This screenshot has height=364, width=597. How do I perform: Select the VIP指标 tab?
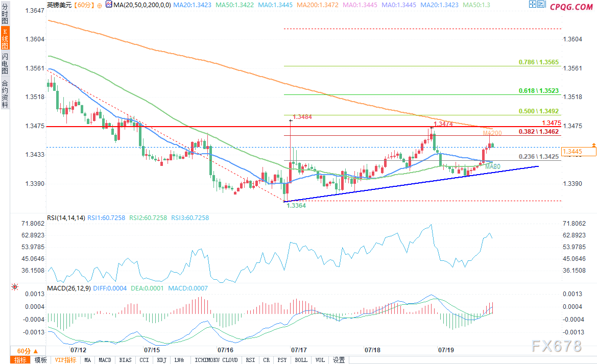pos(66,360)
